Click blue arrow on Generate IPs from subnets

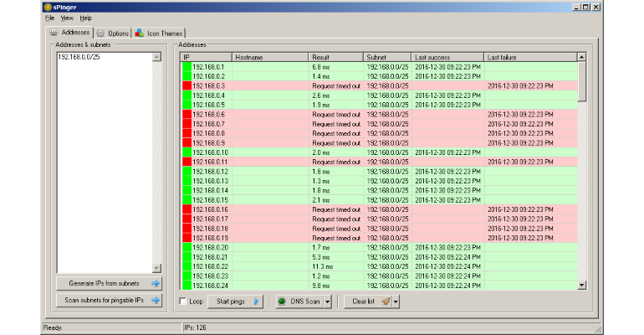156,283
